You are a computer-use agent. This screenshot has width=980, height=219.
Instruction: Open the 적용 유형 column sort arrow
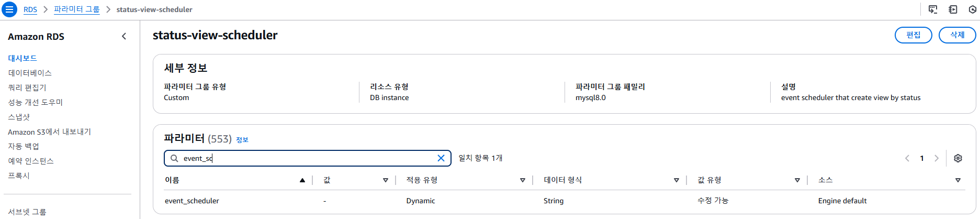pos(522,180)
